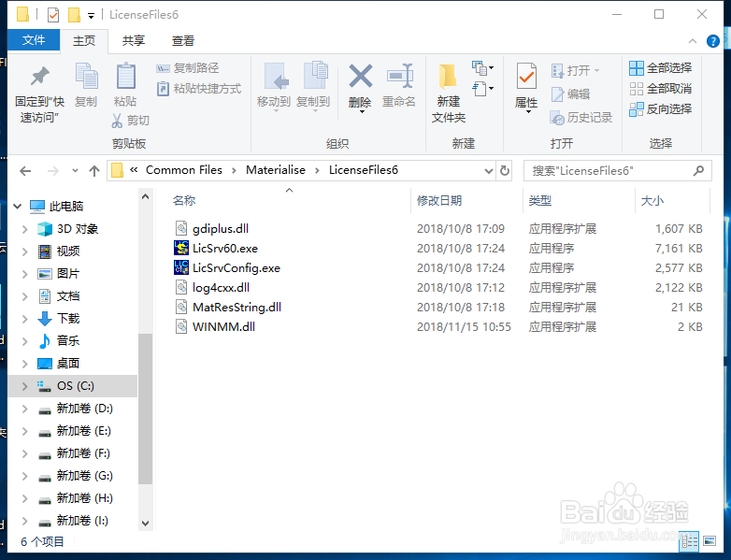
Task: Click the search LicenseFiles6 box
Action: point(618,171)
